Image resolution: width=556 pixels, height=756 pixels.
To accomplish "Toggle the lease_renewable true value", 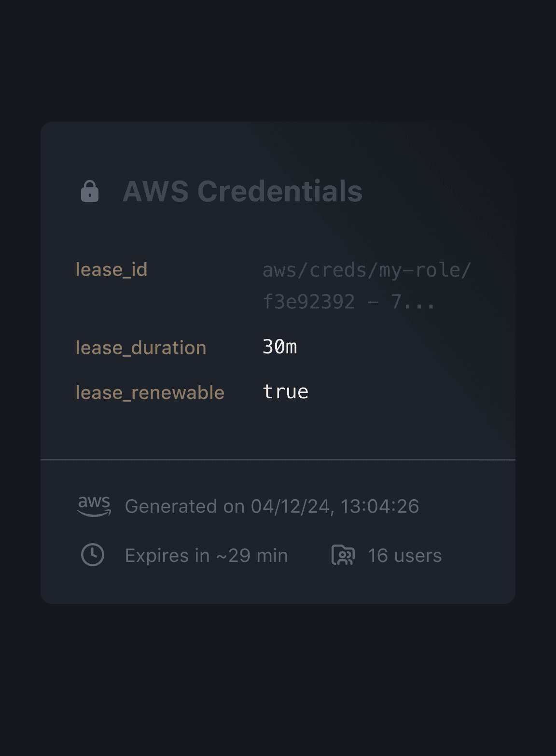I will (x=285, y=392).
